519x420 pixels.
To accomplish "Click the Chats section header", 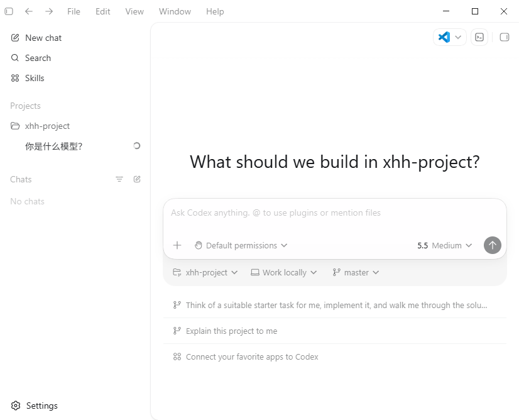I will pyautogui.click(x=21, y=179).
